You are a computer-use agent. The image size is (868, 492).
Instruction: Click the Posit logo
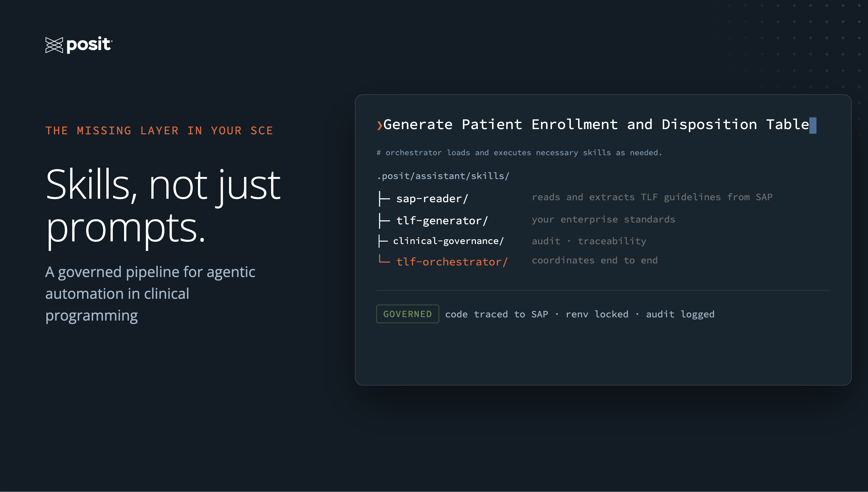coord(79,45)
